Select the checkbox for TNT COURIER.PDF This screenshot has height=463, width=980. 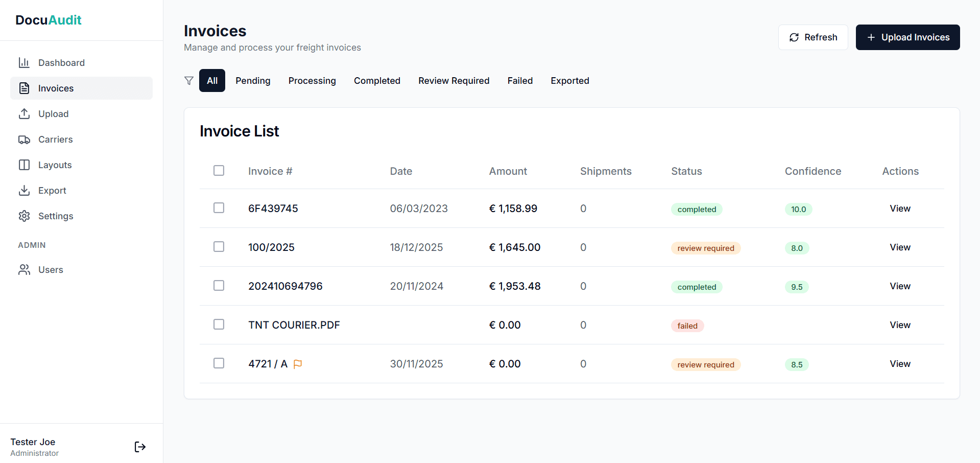(219, 324)
